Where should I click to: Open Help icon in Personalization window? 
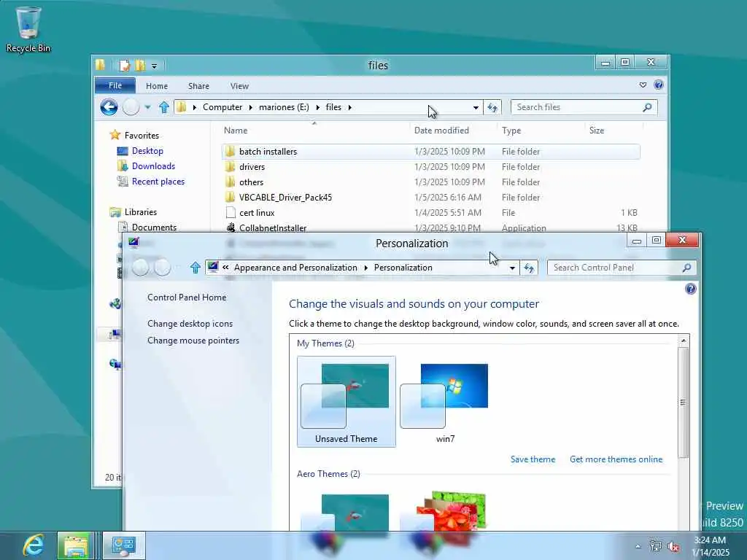point(690,289)
